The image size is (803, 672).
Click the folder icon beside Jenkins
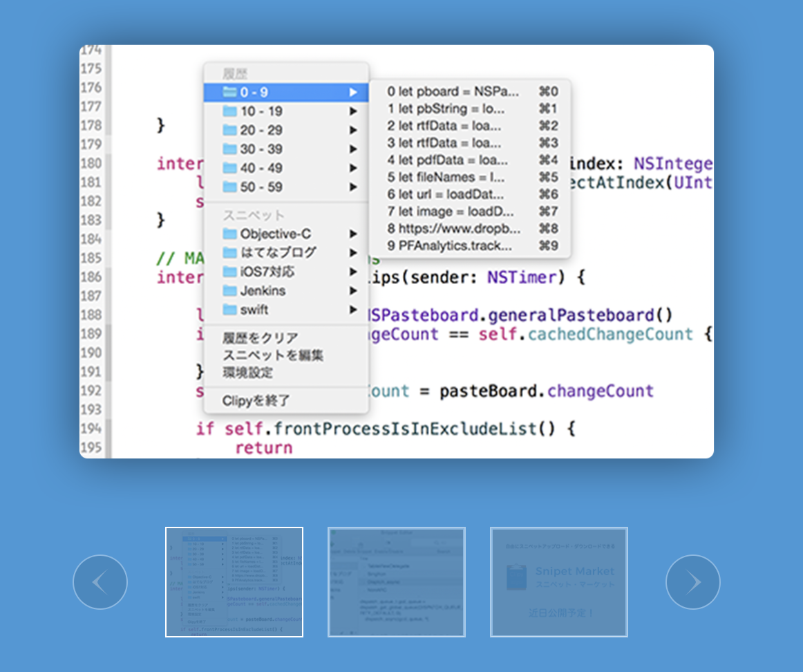229,290
